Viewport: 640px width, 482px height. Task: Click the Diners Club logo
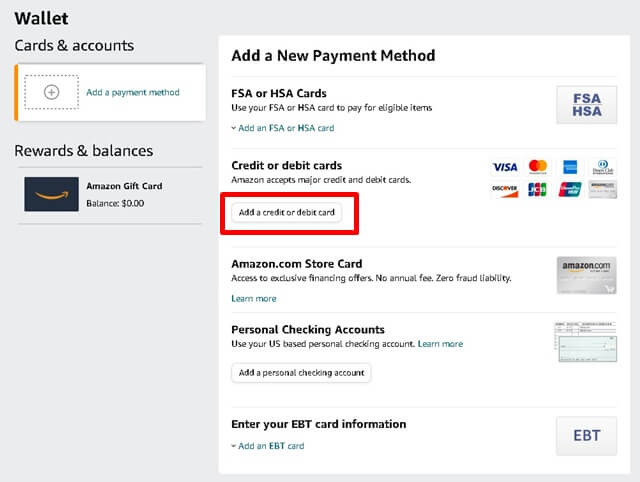click(x=602, y=167)
